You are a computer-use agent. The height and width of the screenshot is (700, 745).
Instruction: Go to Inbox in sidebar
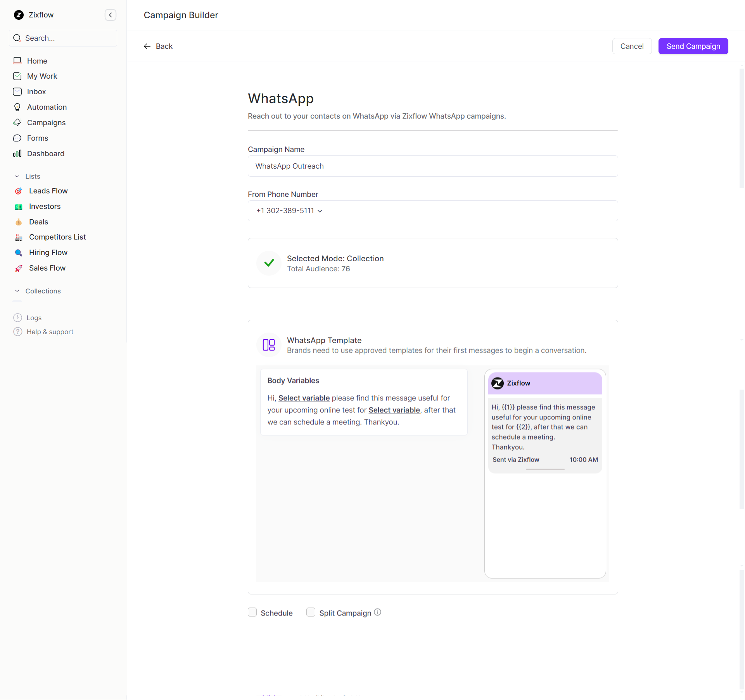click(x=36, y=92)
